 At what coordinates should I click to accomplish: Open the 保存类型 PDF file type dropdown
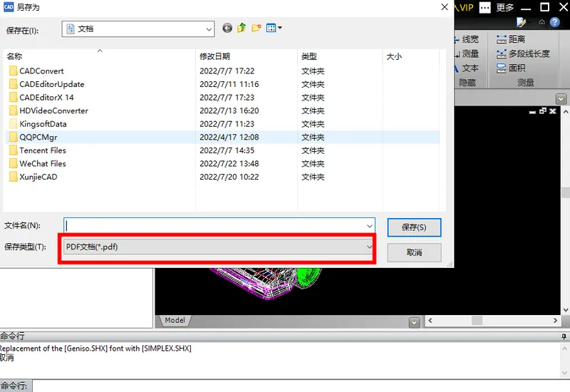(x=217, y=247)
